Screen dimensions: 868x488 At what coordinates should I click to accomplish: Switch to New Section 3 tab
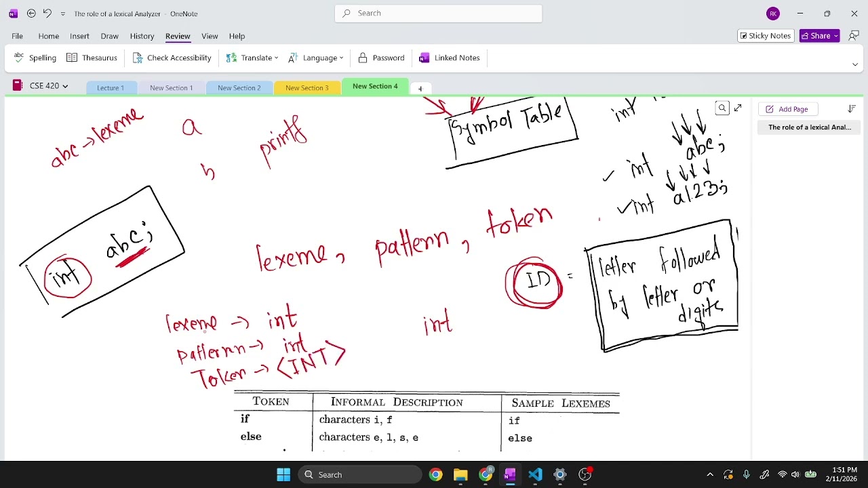[x=307, y=87]
